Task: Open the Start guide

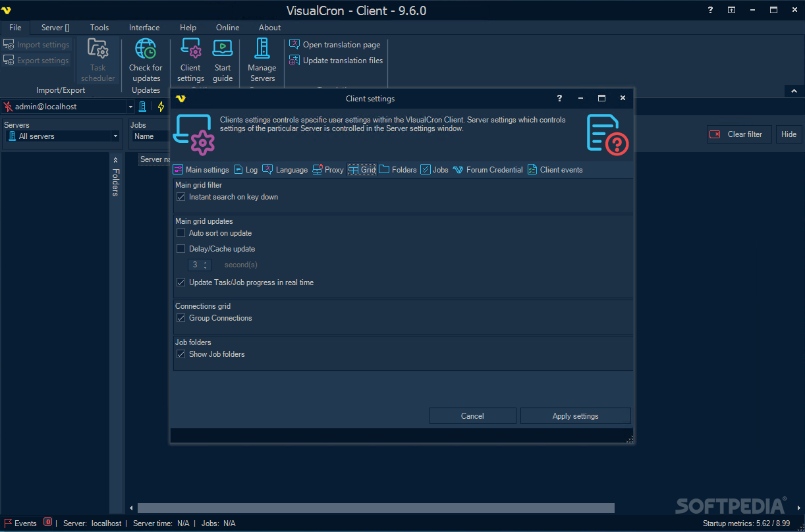Action: (x=223, y=61)
